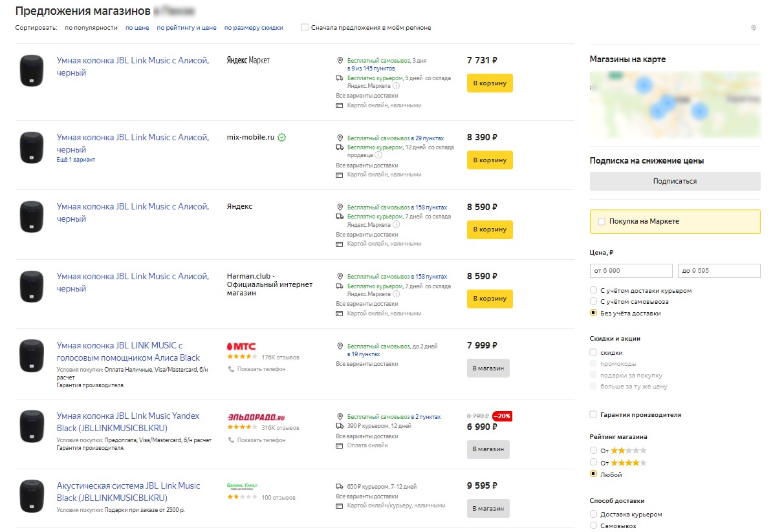Click Показать телефон in Эльдорадо row
This screenshot has height=532, width=773.
click(x=261, y=440)
